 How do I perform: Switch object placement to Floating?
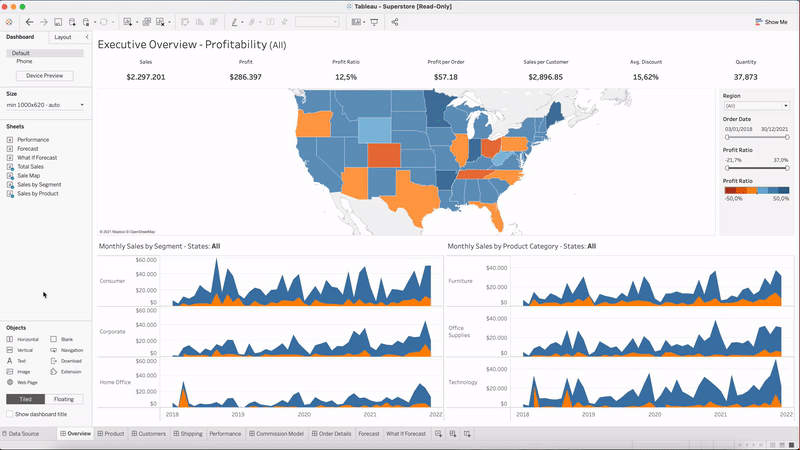point(64,399)
